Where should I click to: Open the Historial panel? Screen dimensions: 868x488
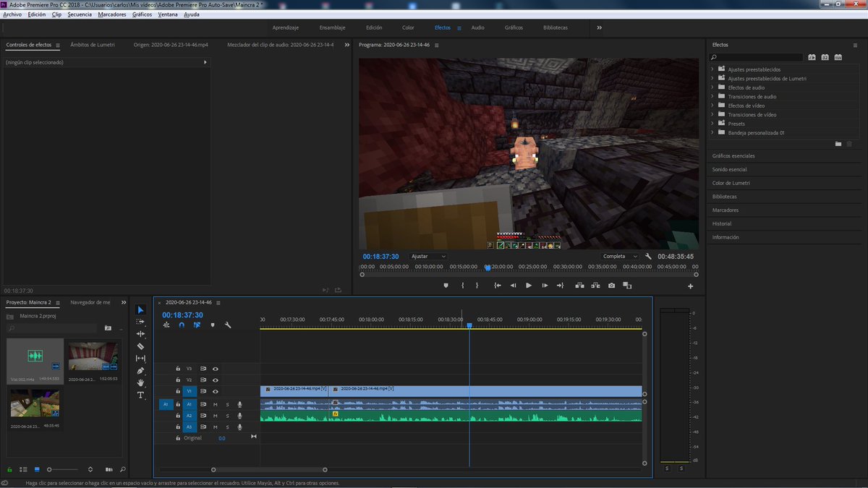722,223
